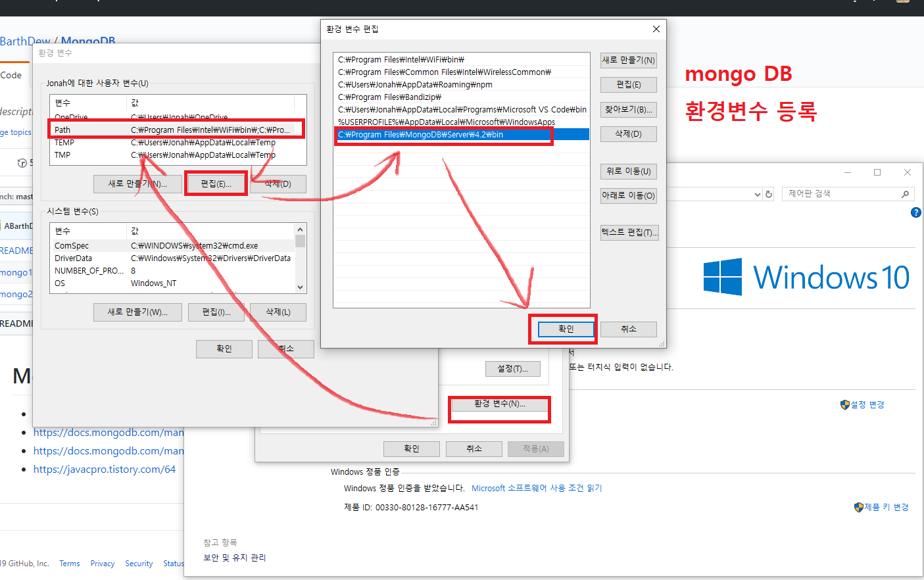
Task: Open 환경 변수(N)... button in system properties
Action: point(500,404)
